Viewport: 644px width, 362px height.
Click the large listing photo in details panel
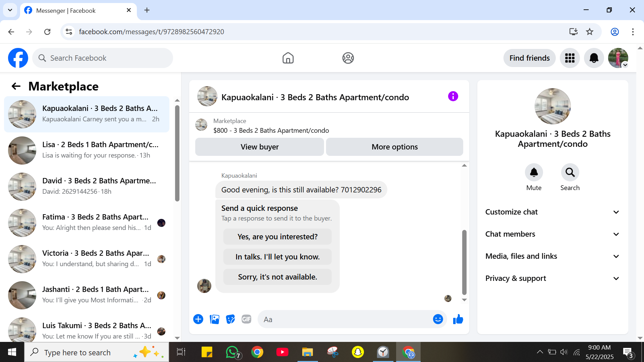(552, 106)
